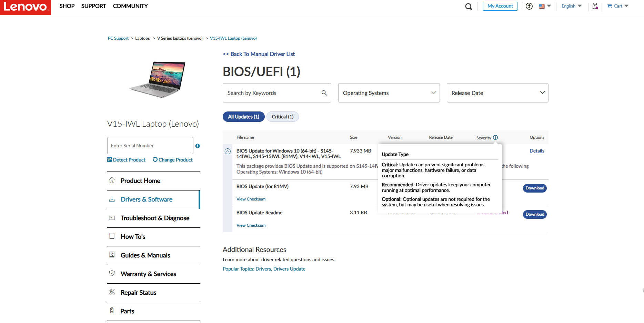Open the site search magnifier icon
The width and height of the screenshot is (644, 323).
469,7
